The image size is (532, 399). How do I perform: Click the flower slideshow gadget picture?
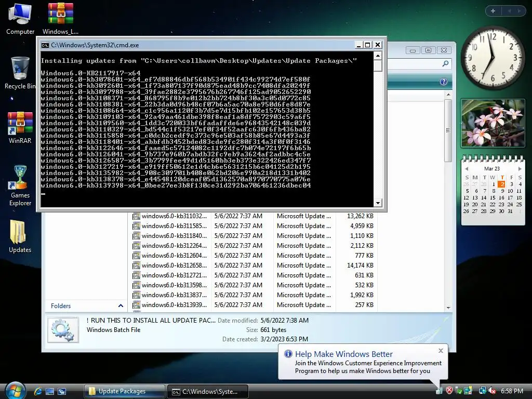click(x=493, y=123)
